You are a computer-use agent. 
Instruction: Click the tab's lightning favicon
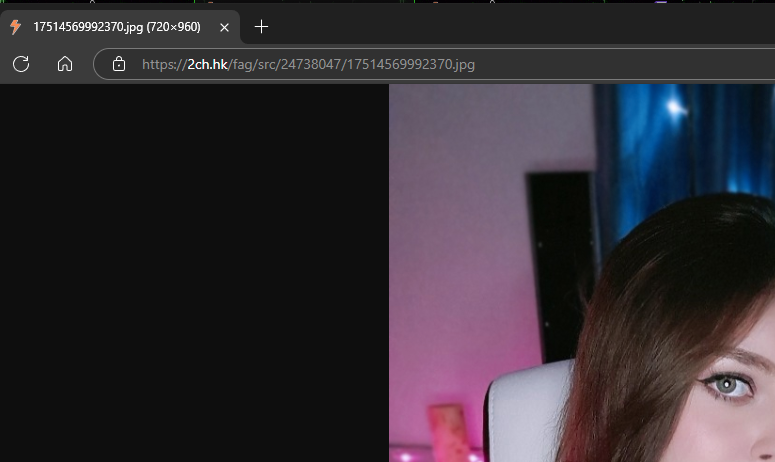coord(16,27)
